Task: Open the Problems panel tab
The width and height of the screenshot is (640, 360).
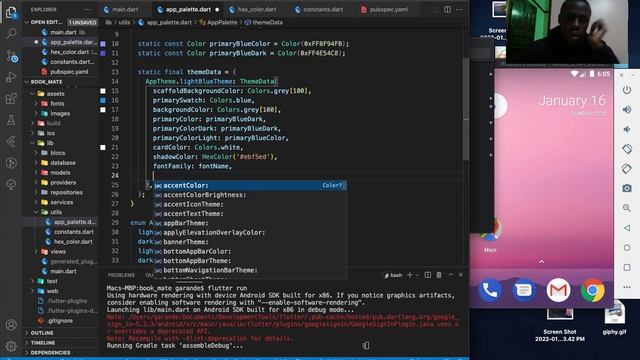Action: coord(121,275)
